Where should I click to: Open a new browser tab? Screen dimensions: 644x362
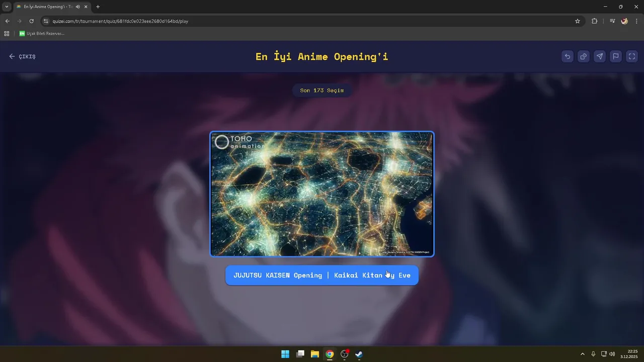98,7
